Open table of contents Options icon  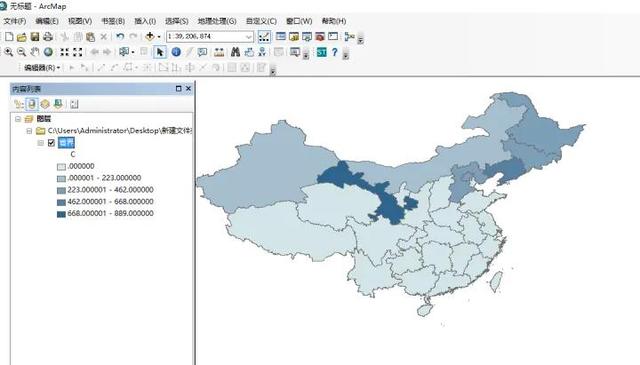click(74, 104)
